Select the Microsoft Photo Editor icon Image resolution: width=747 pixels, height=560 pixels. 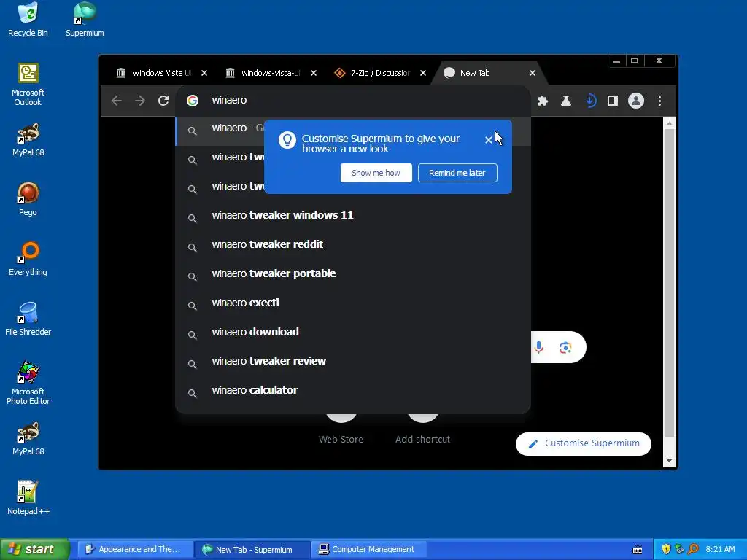tap(28, 383)
